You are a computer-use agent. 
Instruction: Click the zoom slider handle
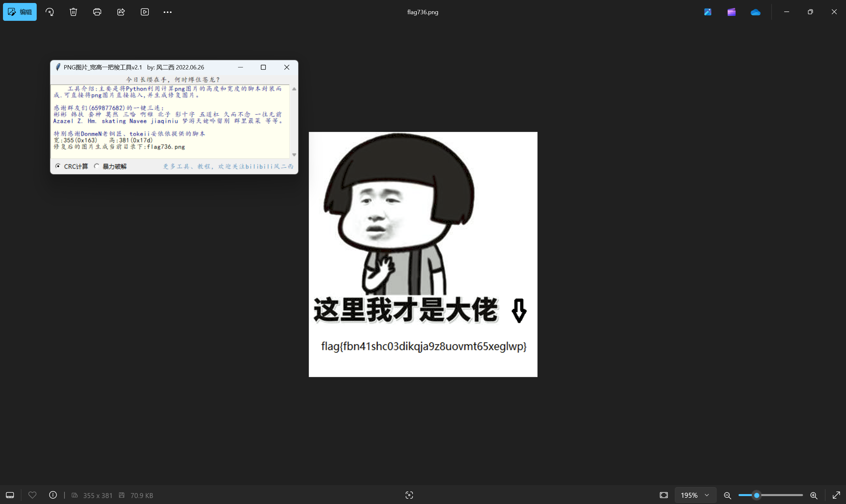[757, 495]
